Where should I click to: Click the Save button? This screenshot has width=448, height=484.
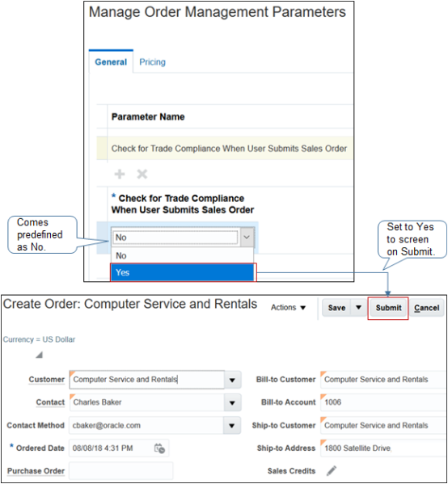pyautogui.click(x=336, y=308)
